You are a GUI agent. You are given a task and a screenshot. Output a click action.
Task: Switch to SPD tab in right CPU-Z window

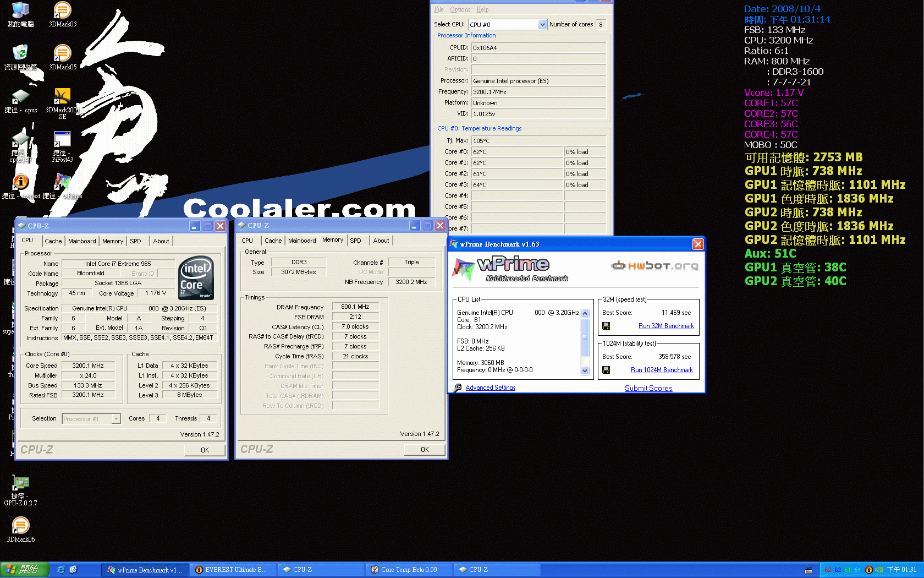356,241
